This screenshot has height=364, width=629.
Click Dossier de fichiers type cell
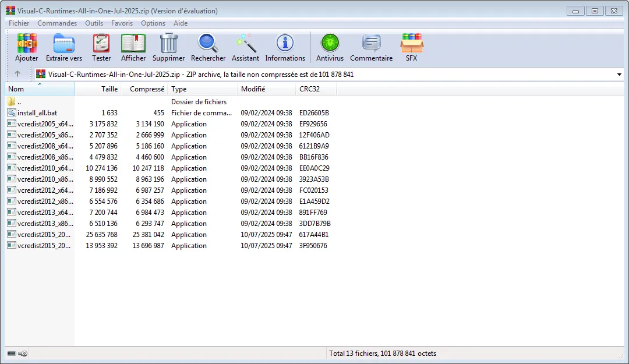pos(199,101)
